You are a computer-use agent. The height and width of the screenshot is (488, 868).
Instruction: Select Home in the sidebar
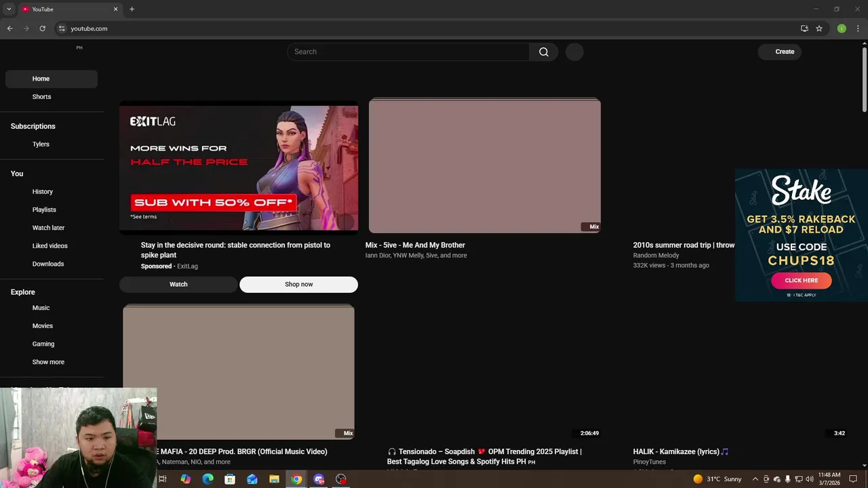pyautogui.click(x=52, y=79)
